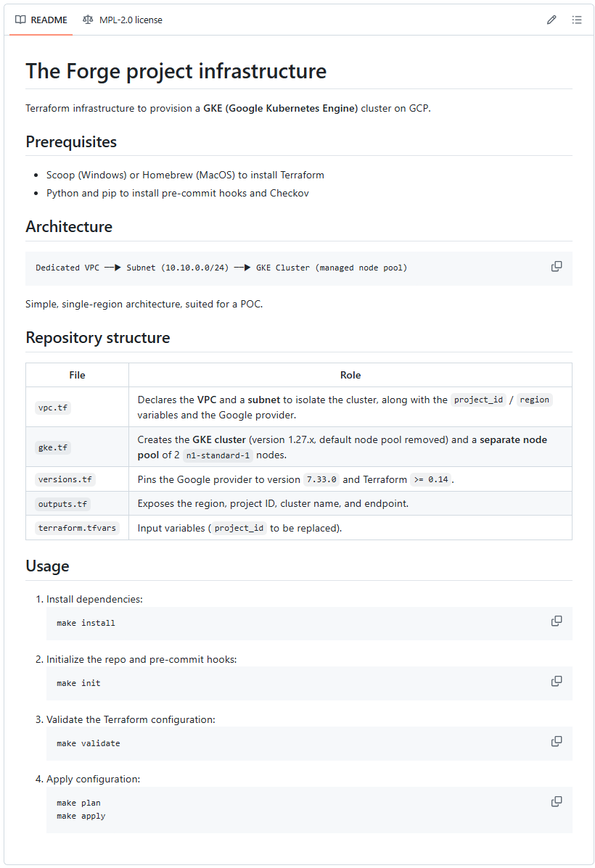
Task: Select the outputs.tf table cell
Action: click(x=77, y=504)
